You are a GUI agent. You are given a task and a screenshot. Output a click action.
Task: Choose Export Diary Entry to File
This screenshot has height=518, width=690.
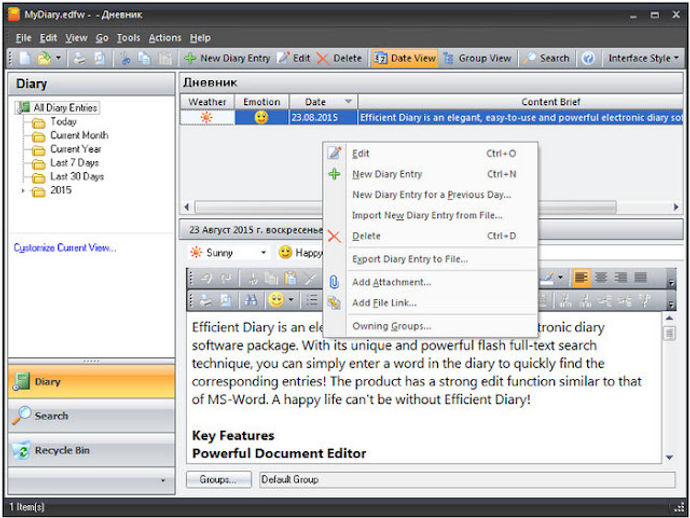click(431, 259)
